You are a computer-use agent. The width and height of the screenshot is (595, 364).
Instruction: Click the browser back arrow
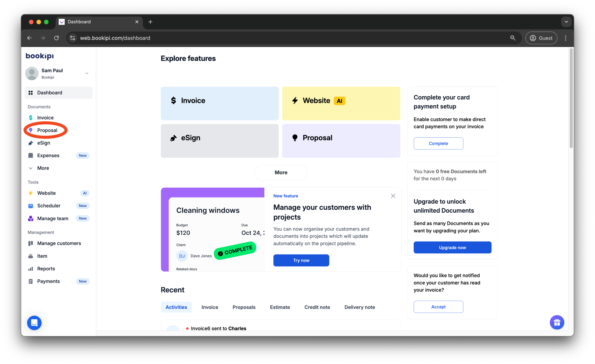point(30,38)
